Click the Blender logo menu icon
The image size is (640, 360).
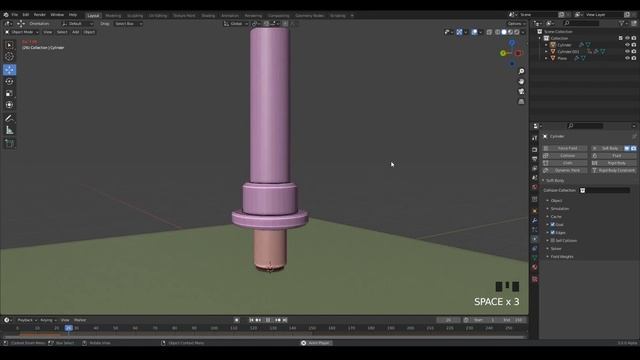point(6,15)
